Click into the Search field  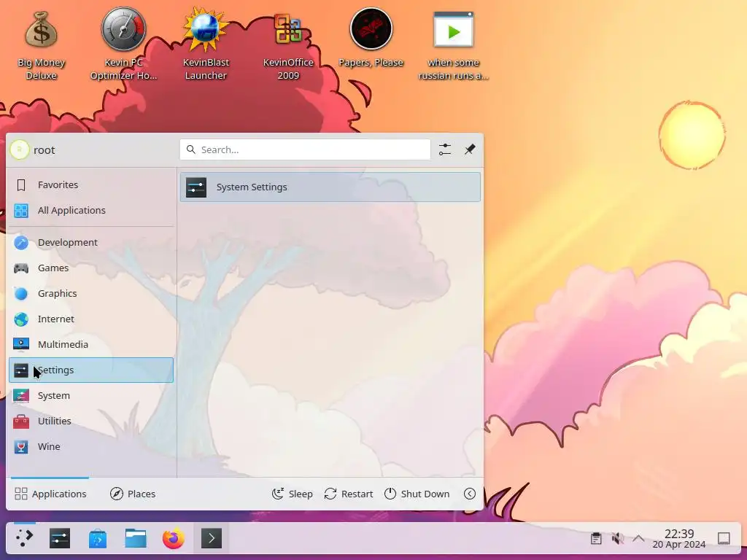click(x=305, y=149)
